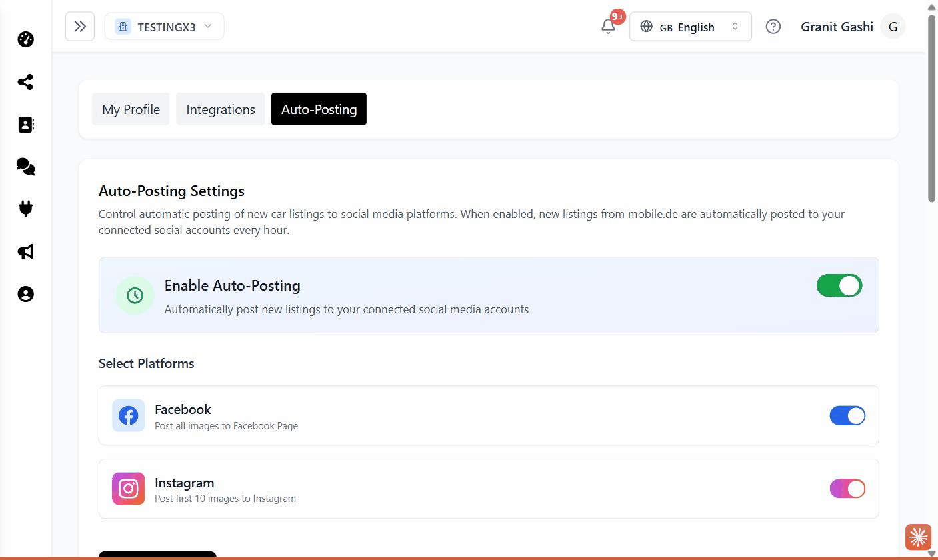Click the scrollbar down arrow
The width and height of the screenshot is (938, 560).
pyautogui.click(x=932, y=553)
